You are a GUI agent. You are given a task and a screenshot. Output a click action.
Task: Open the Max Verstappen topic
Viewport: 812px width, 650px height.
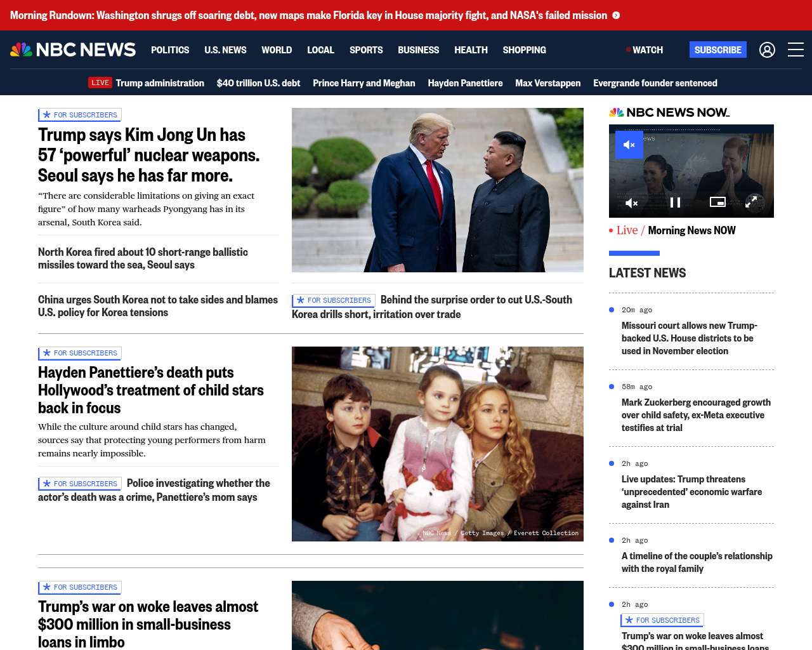coord(547,83)
